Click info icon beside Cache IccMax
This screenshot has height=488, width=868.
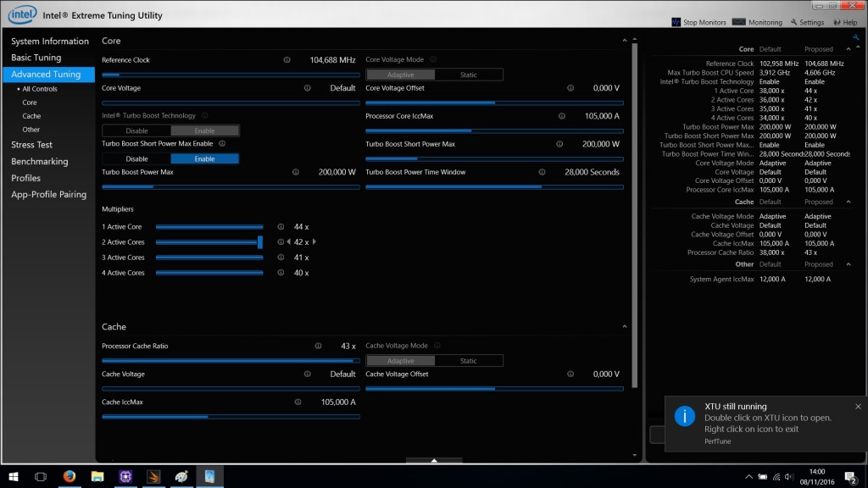click(298, 402)
